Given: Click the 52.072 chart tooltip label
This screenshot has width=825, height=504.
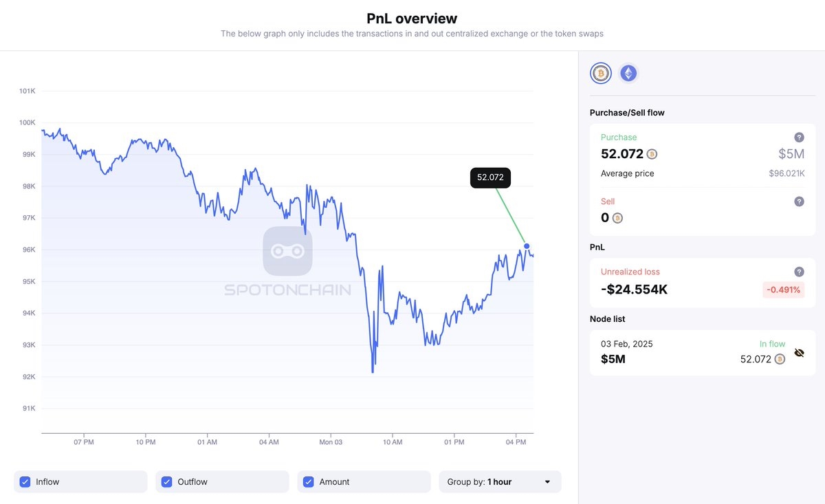Looking at the screenshot, I should [x=490, y=177].
